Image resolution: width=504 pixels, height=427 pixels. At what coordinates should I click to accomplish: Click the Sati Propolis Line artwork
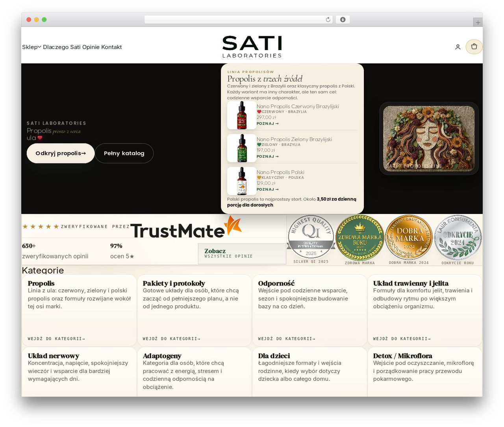(x=429, y=138)
